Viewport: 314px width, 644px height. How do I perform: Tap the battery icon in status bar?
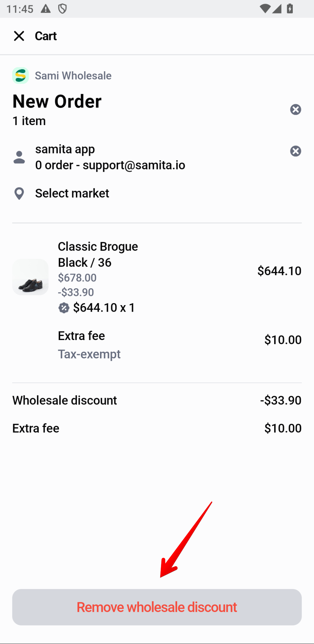(x=290, y=9)
